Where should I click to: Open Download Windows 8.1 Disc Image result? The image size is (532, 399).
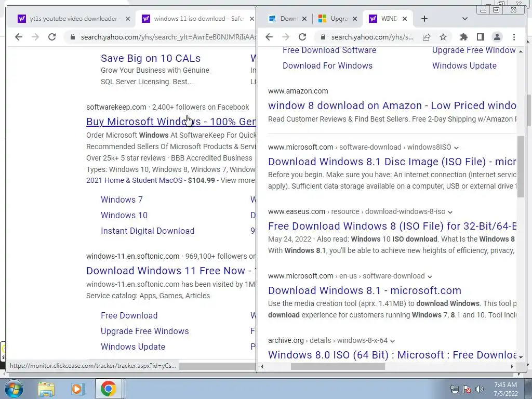[x=392, y=162]
